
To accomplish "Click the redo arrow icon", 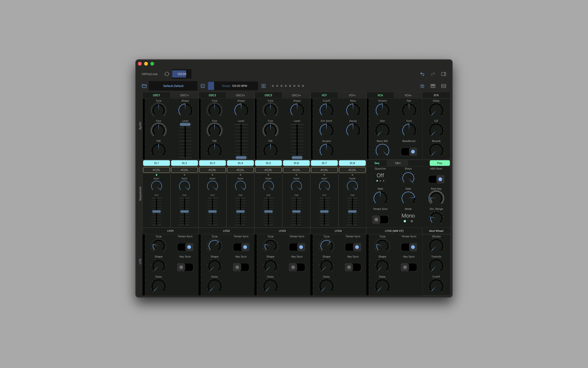I will [x=433, y=74].
